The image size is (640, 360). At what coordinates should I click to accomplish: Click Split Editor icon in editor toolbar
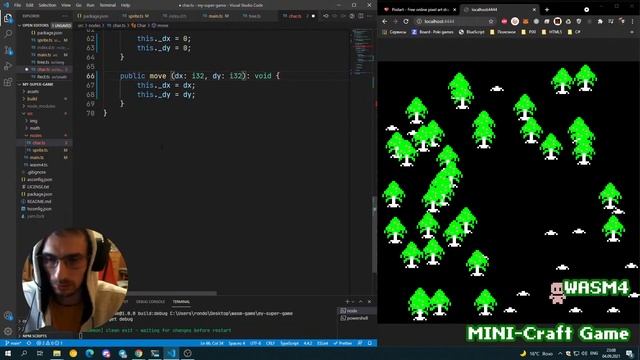point(361,16)
